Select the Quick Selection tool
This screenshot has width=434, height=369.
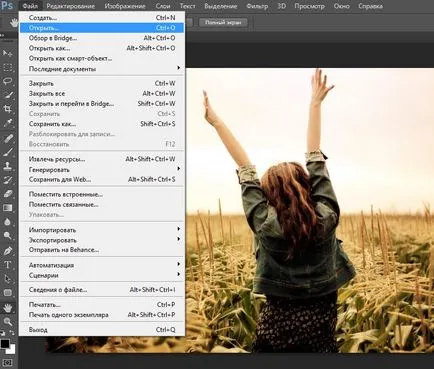coord(7,95)
